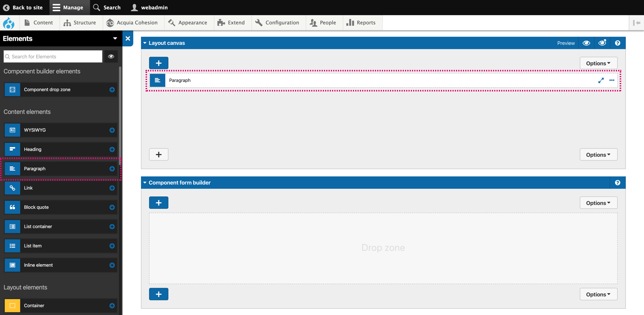Expand the Paragraph row on canvas
Viewport: 644px width, 315px height.
tap(601, 80)
